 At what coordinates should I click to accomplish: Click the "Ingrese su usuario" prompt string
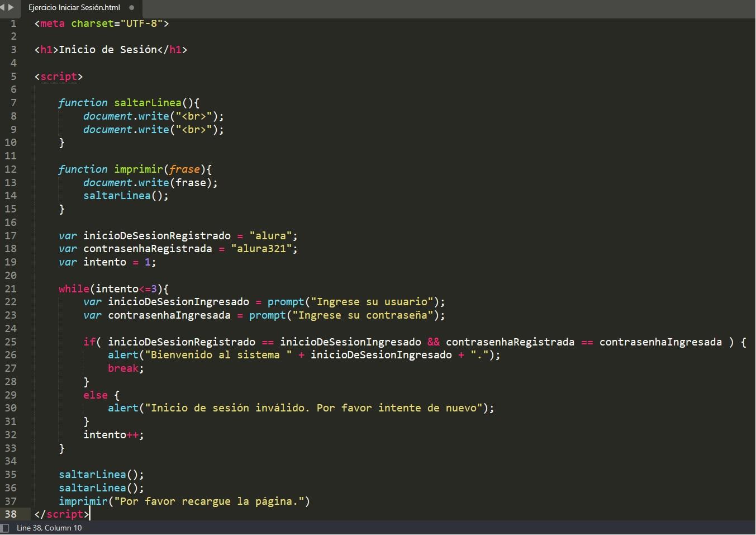pos(372,302)
